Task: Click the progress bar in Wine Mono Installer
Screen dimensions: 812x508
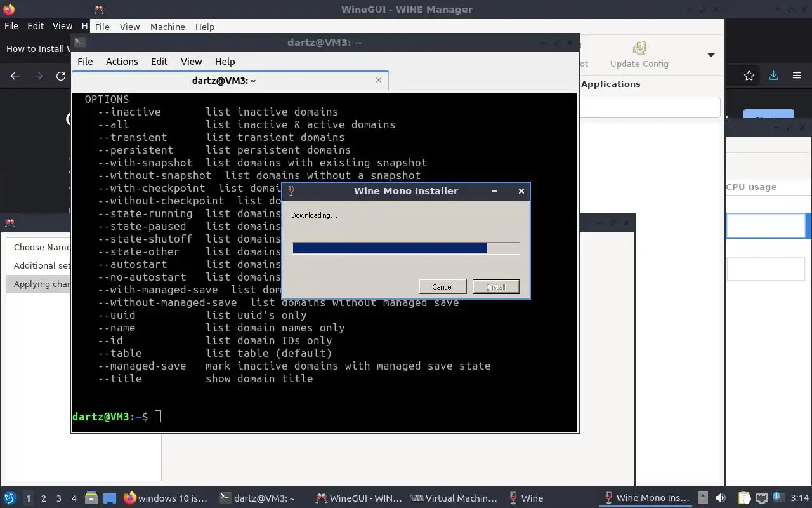Action: point(406,248)
